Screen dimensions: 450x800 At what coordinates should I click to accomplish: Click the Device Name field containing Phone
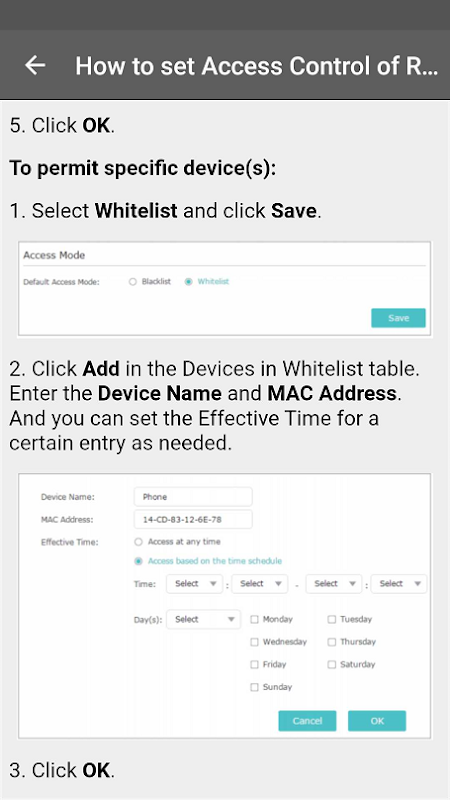193,496
